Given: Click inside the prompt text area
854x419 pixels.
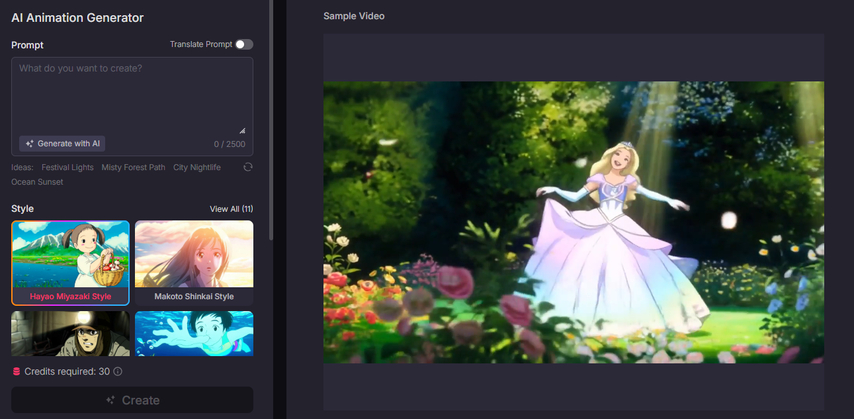Looking at the screenshot, I should [131, 95].
